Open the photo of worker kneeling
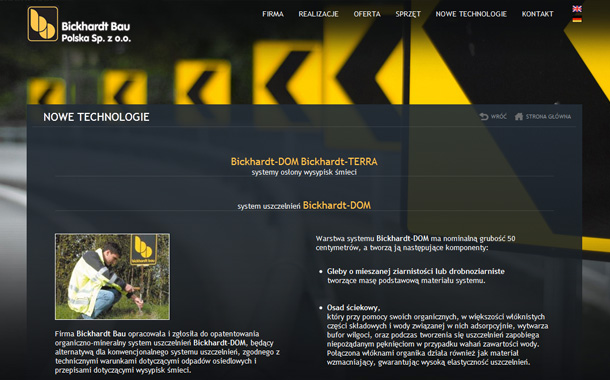Screen dimensions: 610x380 tap(112, 277)
